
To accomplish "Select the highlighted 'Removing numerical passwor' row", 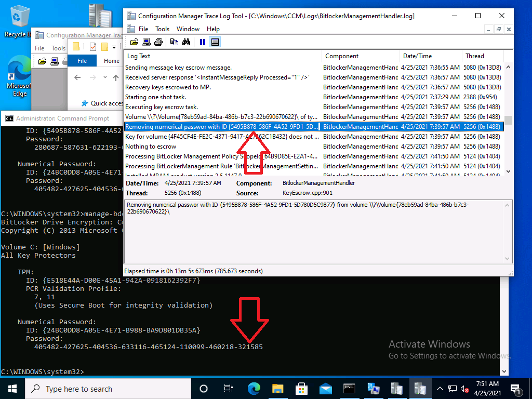I will point(314,127).
